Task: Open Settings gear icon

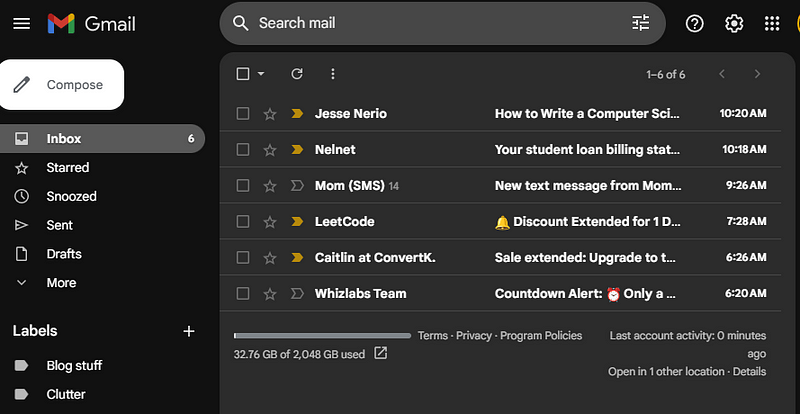Action: (734, 23)
